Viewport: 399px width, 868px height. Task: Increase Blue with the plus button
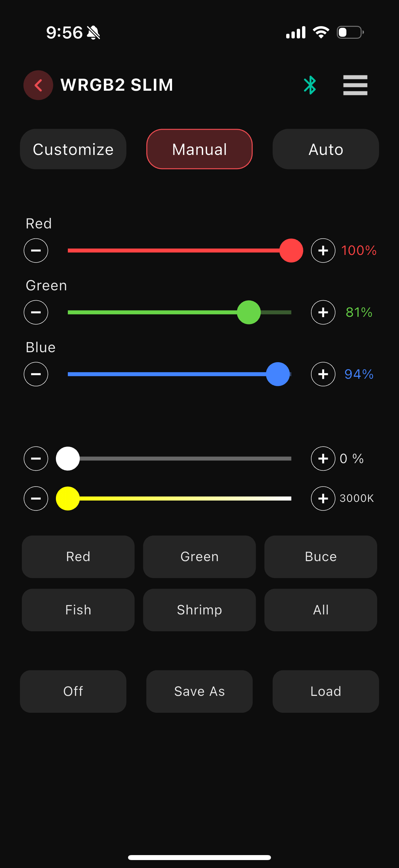pos(323,374)
